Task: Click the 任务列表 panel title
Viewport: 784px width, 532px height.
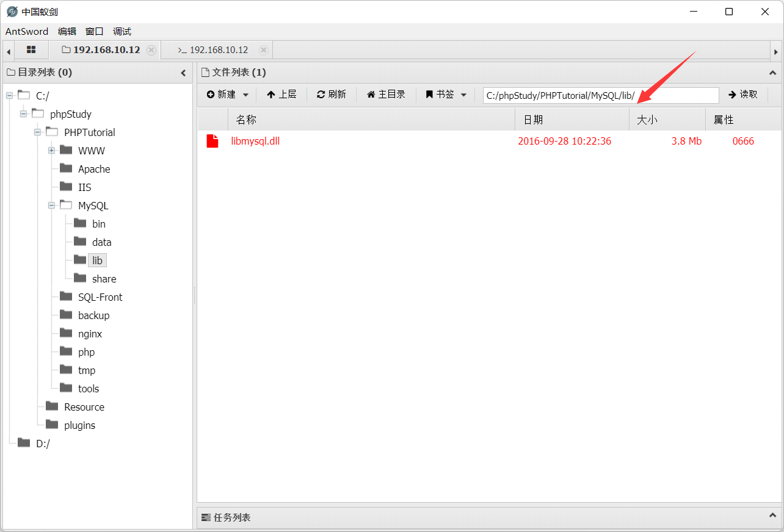Action: [232, 517]
